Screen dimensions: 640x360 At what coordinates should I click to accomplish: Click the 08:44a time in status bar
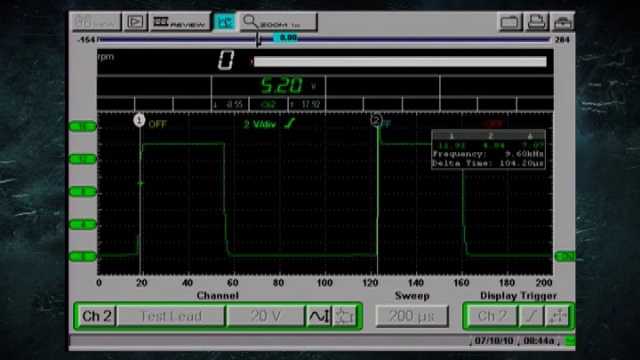538,340
